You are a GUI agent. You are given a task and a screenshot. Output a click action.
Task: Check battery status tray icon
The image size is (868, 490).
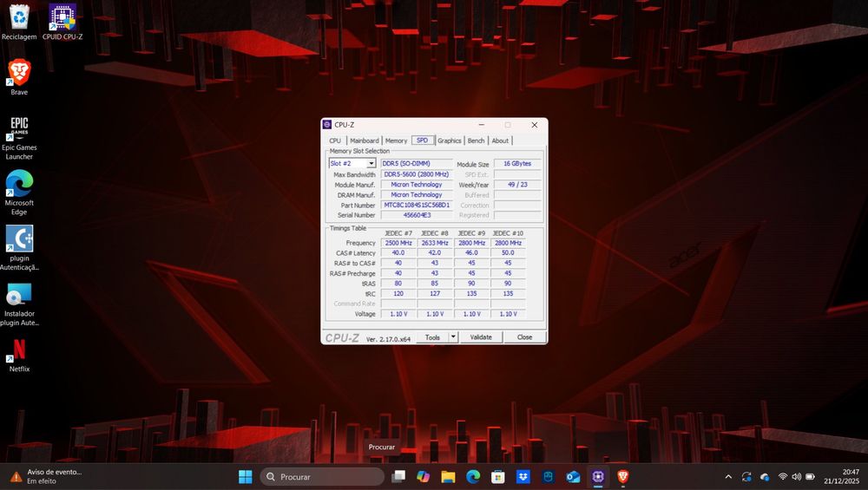click(x=811, y=477)
